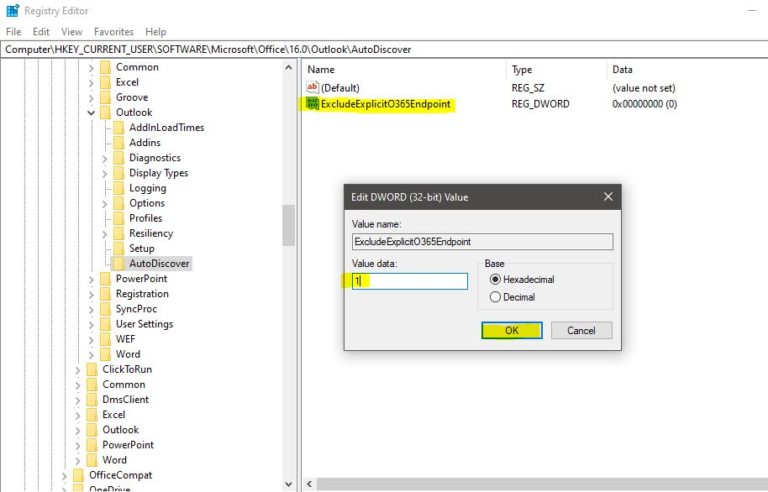This screenshot has width=768, height=492.
Task: Click the Resiliency folder icon
Action: click(x=119, y=233)
